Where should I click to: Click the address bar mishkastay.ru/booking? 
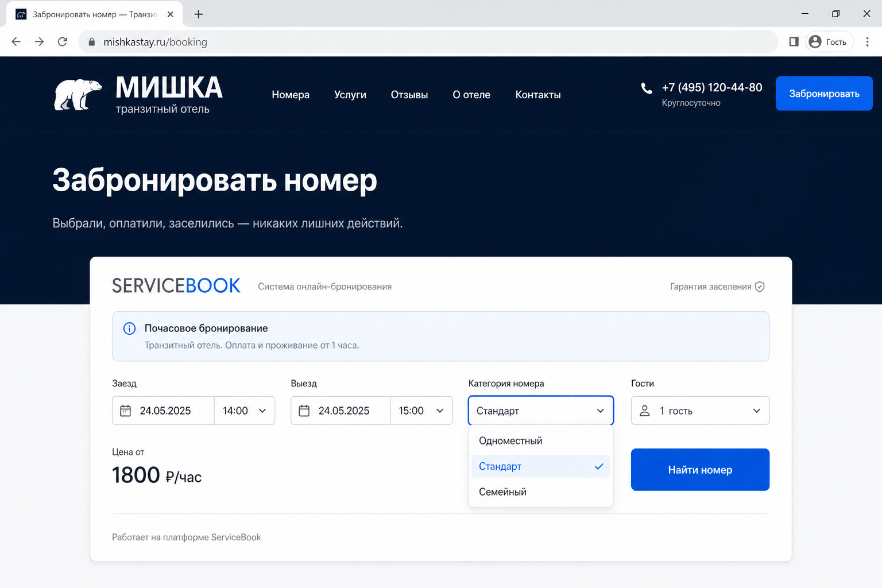coord(428,42)
